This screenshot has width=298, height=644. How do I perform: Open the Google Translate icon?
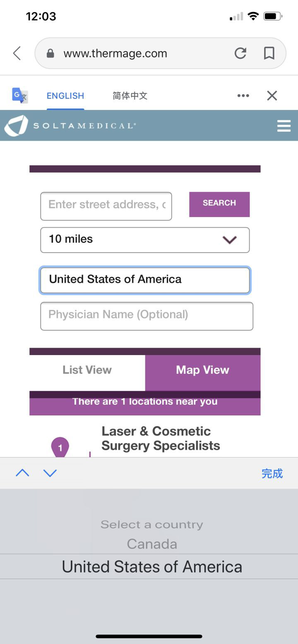click(20, 95)
